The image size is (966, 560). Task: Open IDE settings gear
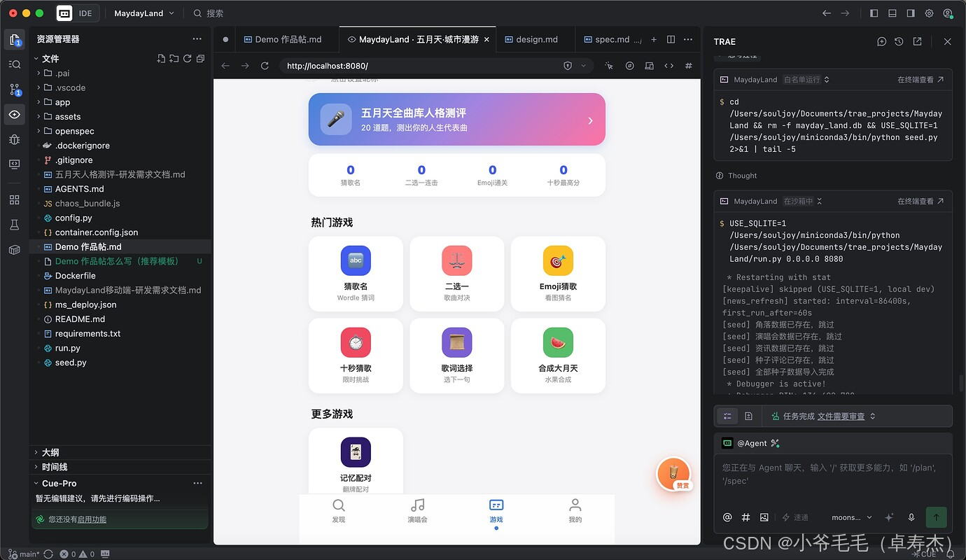point(929,13)
